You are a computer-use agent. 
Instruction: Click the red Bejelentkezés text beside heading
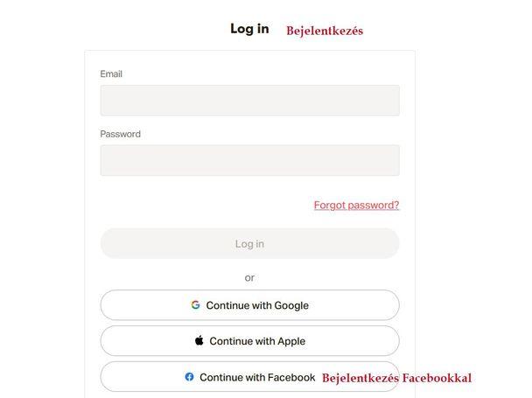click(x=324, y=31)
